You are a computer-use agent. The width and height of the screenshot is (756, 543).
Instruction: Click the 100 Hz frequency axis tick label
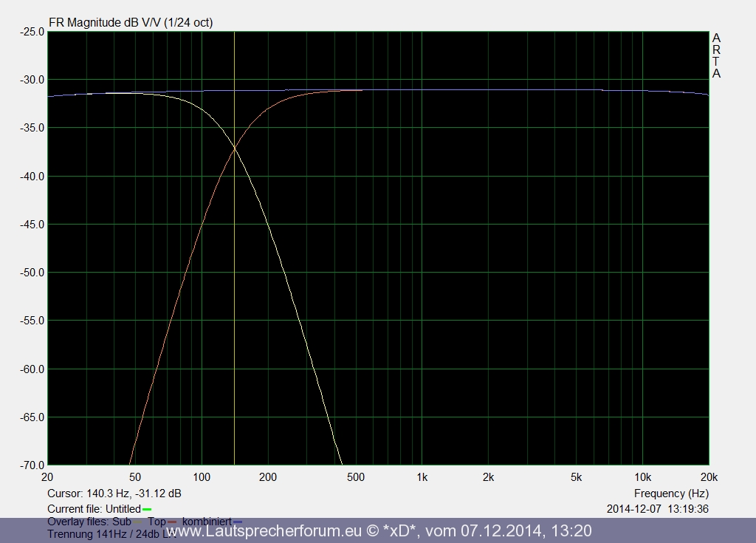tap(202, 477)
